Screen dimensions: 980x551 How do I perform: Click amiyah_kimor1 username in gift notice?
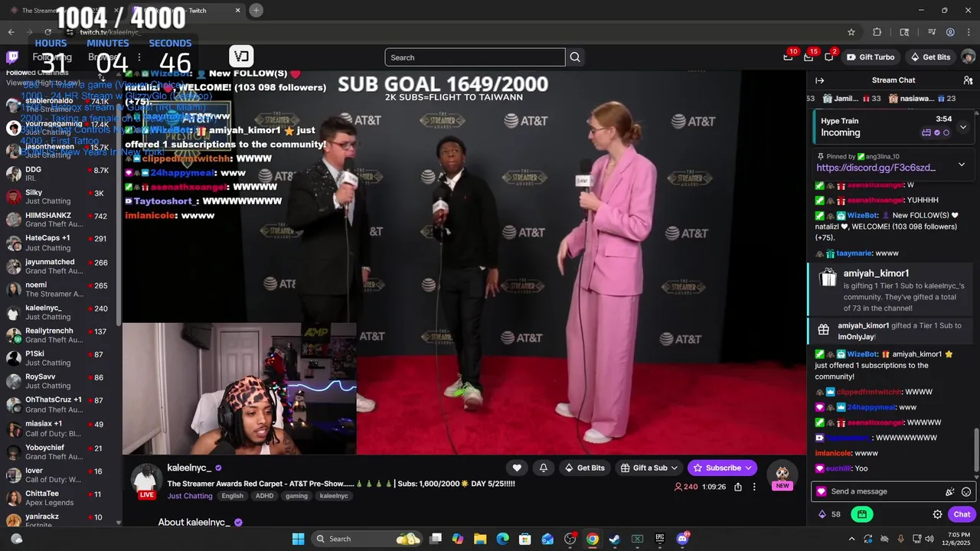click(876, 273)
